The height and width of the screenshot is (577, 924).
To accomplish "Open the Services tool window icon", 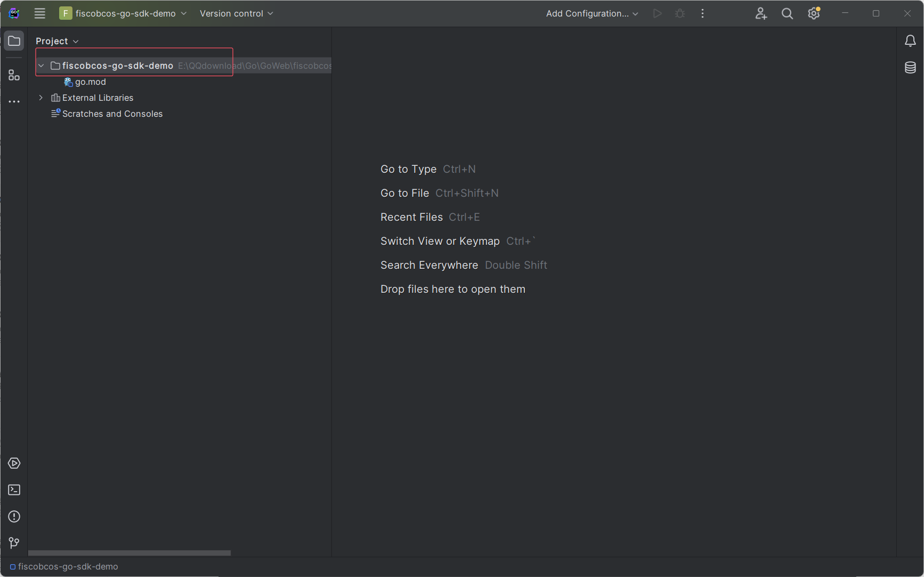I will point(14,463).
